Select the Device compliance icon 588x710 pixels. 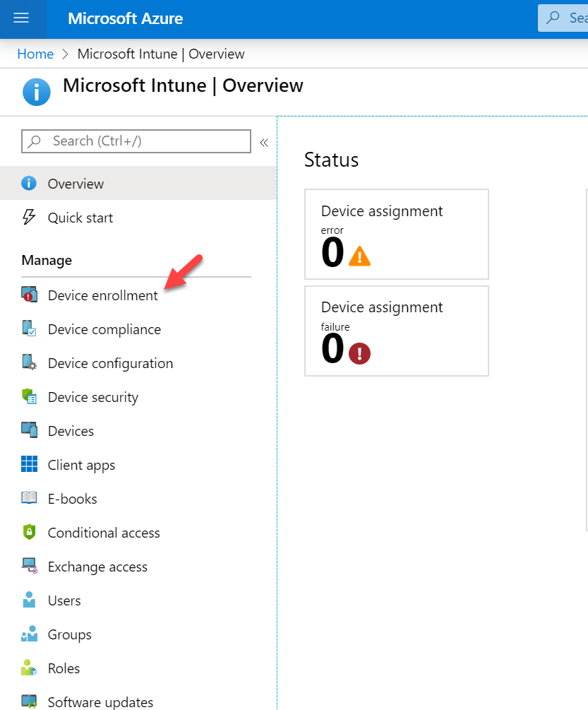pos(30,329)
